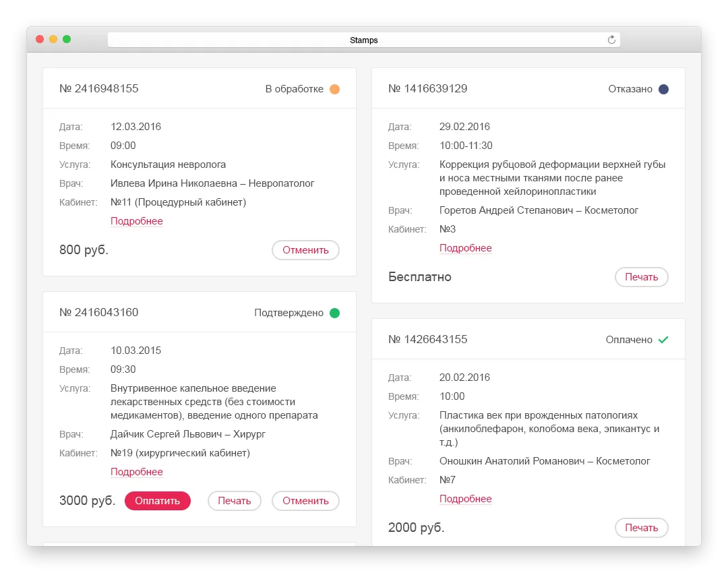Open Подробнее for neurologist consultation order
Image resolution: width=728 pixels, height=573 pixels.
(136, 221)
